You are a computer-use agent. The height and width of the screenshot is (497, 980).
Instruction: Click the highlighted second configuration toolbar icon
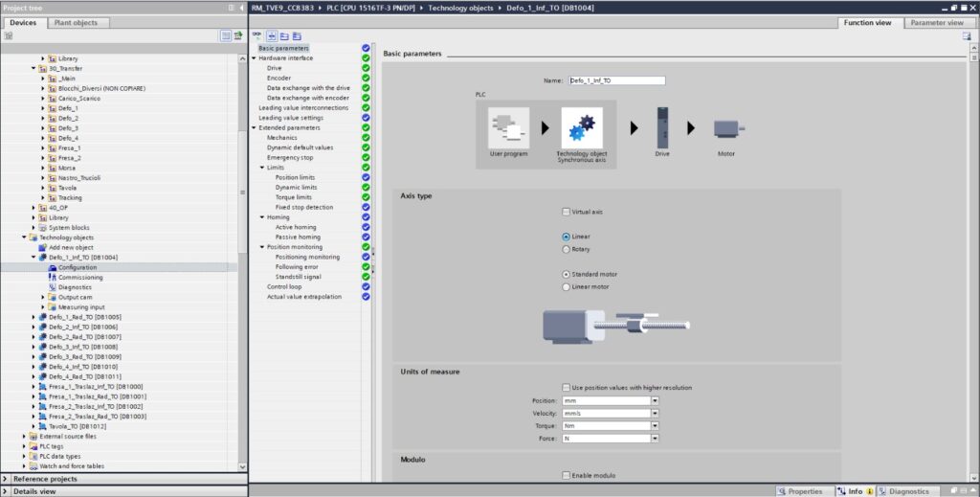click(272, 36)
